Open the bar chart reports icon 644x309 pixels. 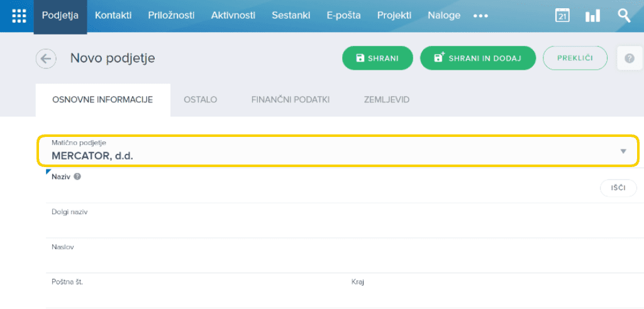coord(592,16)
